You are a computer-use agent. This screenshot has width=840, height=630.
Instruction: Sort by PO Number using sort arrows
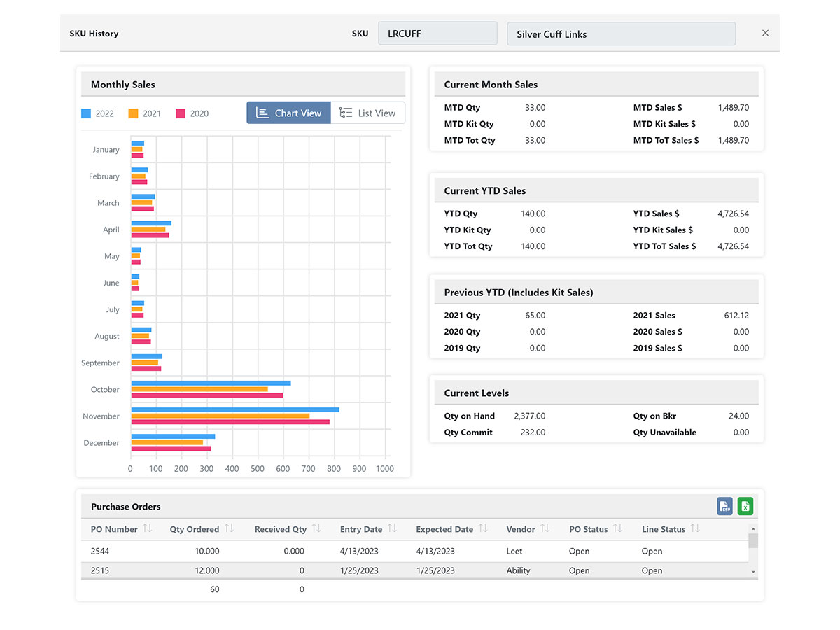tap(147, 529)
